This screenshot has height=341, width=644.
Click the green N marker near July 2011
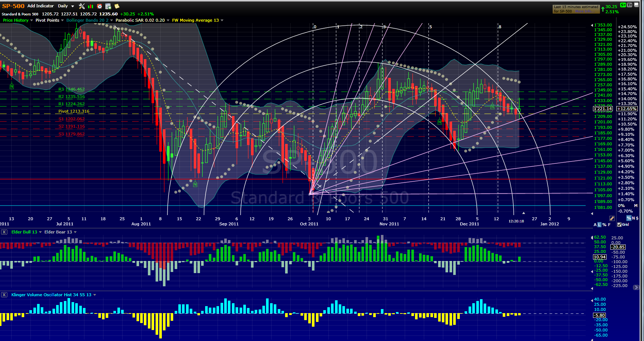point(12,86)
